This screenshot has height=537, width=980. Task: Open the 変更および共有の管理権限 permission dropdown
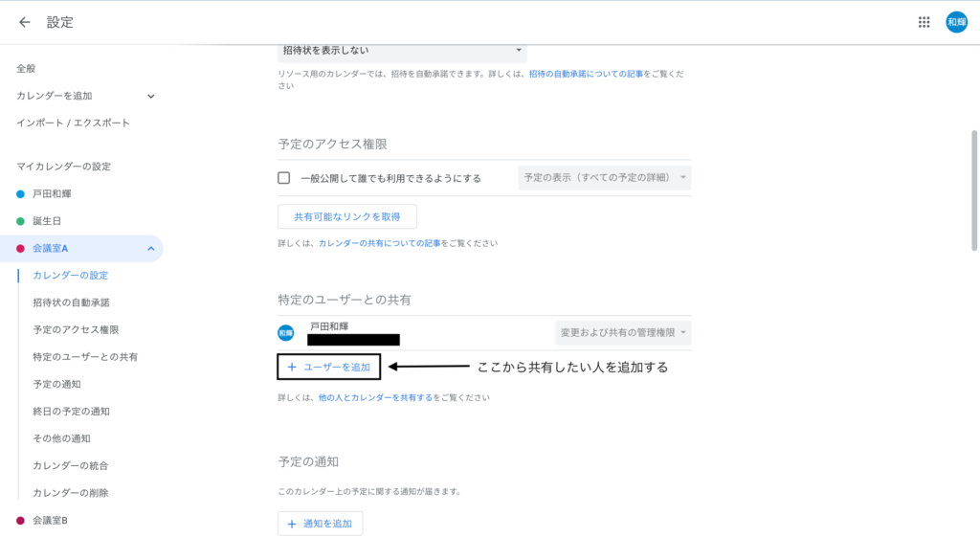click(623, 332)
